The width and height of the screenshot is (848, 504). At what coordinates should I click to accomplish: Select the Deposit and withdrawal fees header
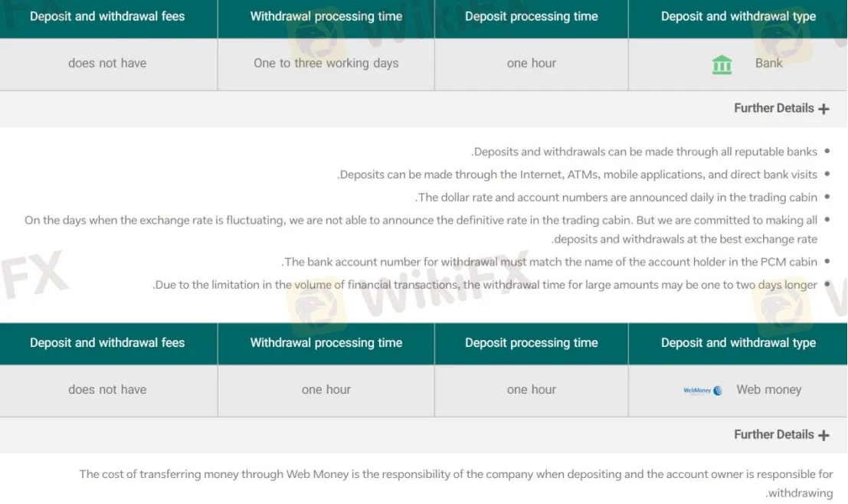[107, 15]
